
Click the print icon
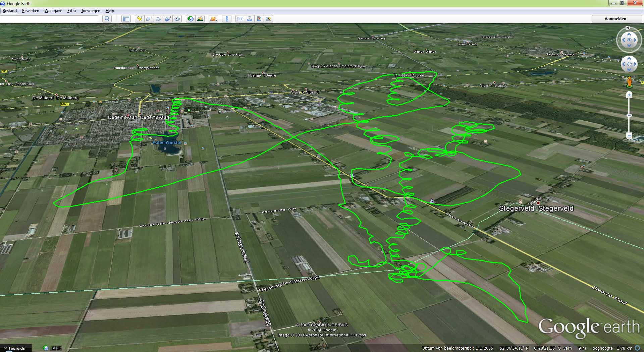250,19
